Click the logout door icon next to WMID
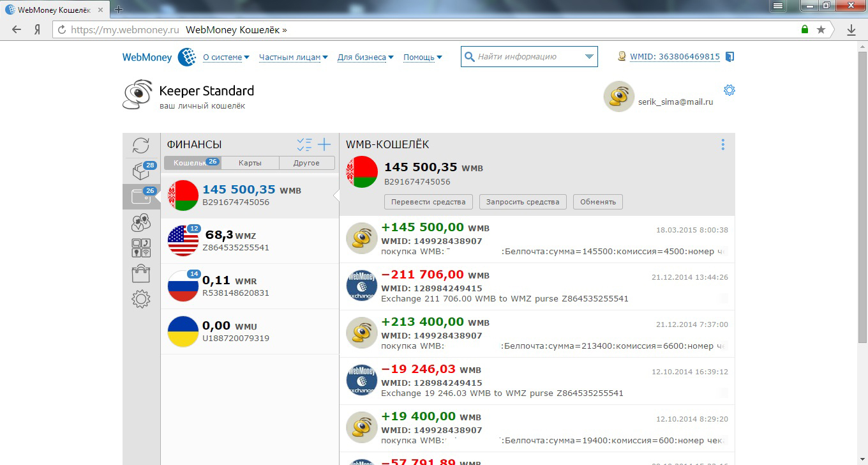Viewport: 868px width, 465px height. coord(730,57)
